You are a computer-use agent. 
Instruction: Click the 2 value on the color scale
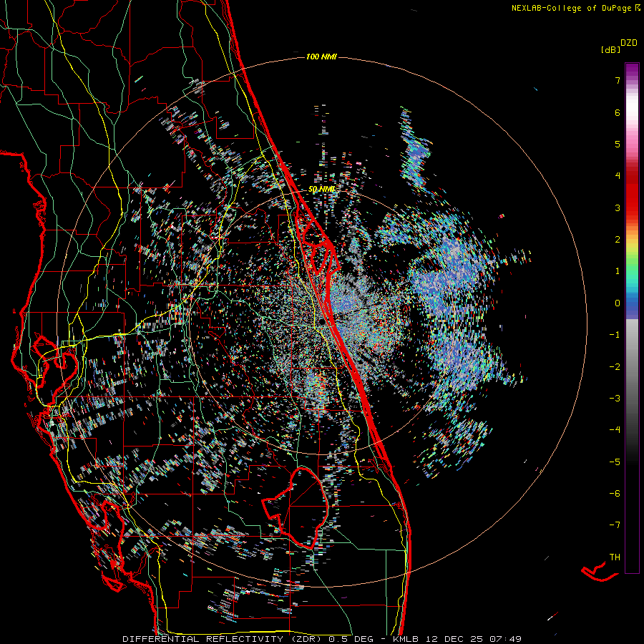pyautogui.click(x=618, y=240)
